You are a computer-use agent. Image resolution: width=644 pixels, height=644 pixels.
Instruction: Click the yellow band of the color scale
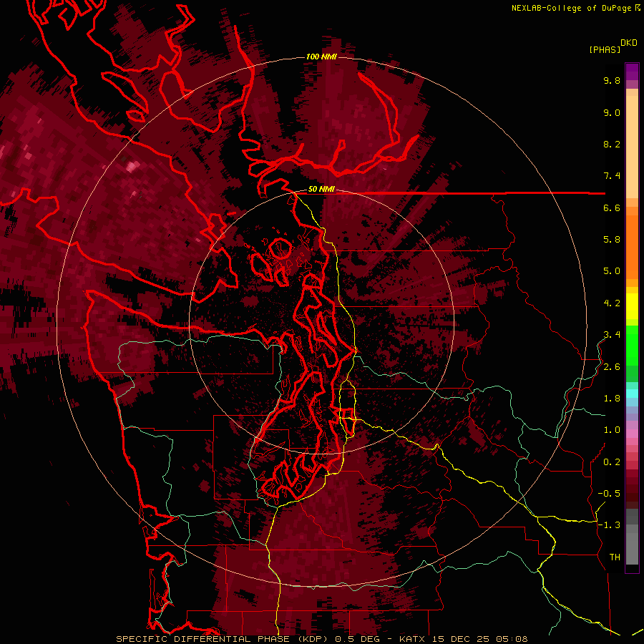tap(632, 306)
